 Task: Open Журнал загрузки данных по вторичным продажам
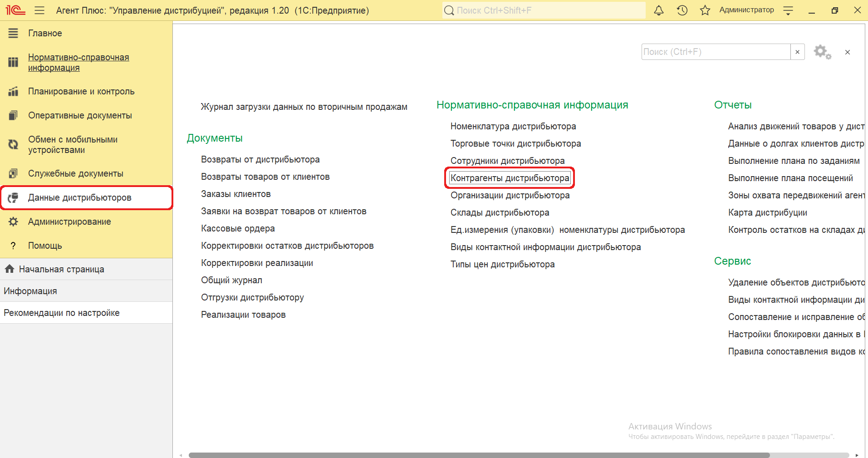click(304, 107)
